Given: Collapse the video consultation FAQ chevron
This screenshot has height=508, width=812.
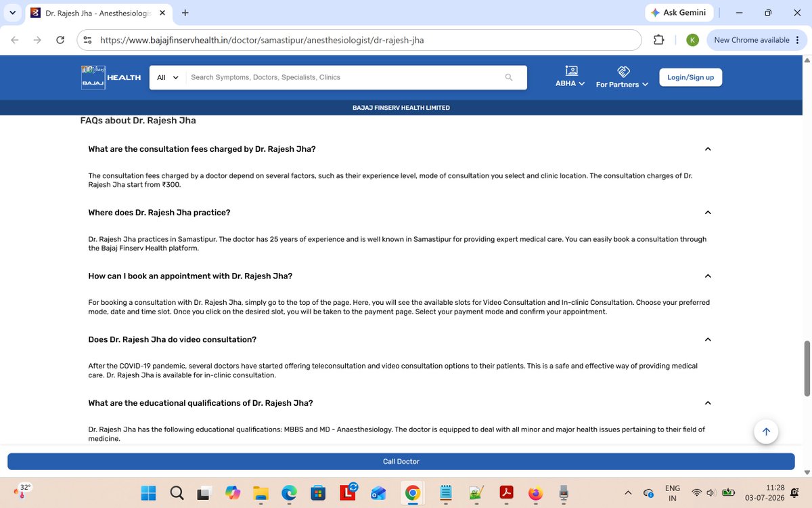Looking at the screenshot, I should tap(708, 339).
